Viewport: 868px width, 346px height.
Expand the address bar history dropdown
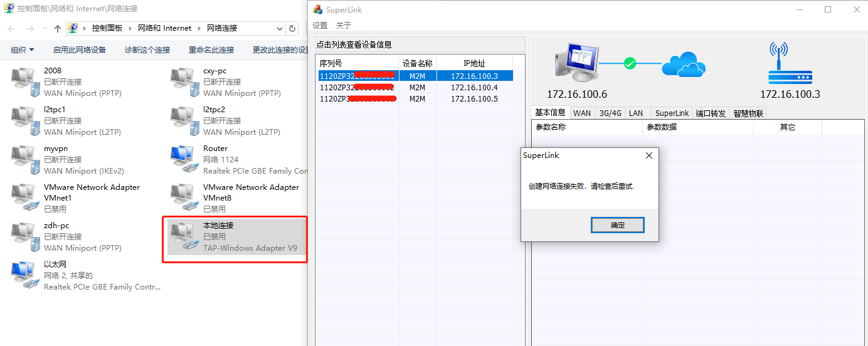[280, 28]
